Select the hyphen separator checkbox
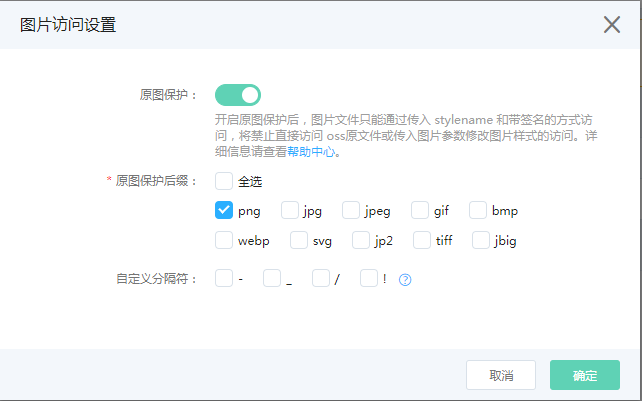 coord(224,278)
